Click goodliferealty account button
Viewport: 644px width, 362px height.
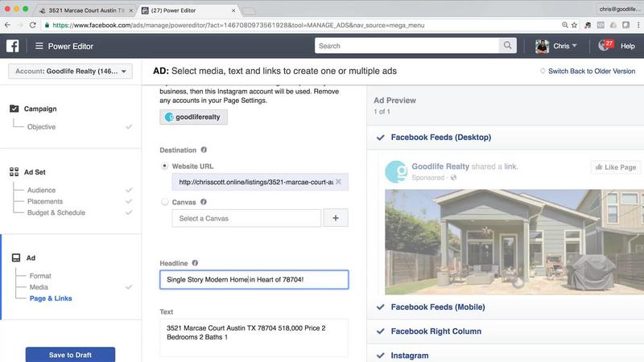pyautogui.click(x=193, y=117)
